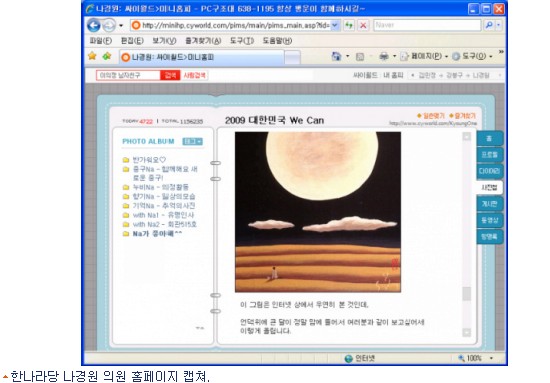
Task: Switch to the 홈 side tab
Action: (x=490, y=138)
